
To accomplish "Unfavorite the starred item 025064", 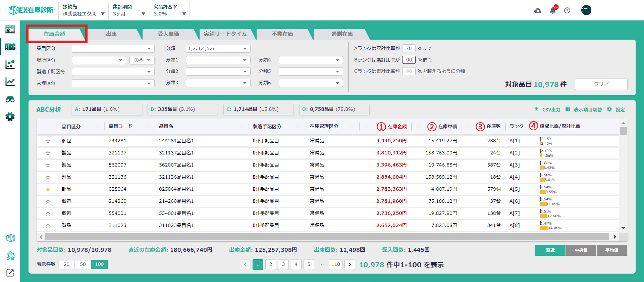I will tap(48, 189).
